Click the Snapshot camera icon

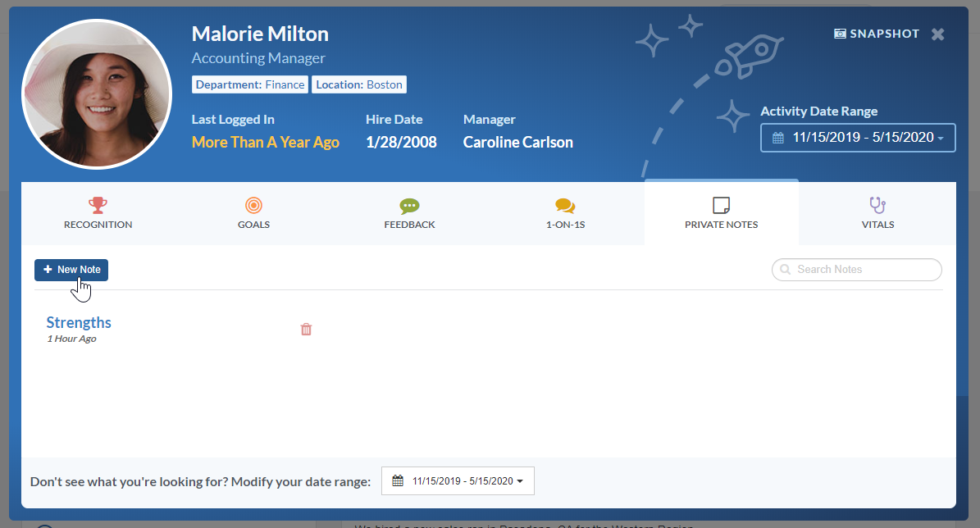tap(839, 34)
